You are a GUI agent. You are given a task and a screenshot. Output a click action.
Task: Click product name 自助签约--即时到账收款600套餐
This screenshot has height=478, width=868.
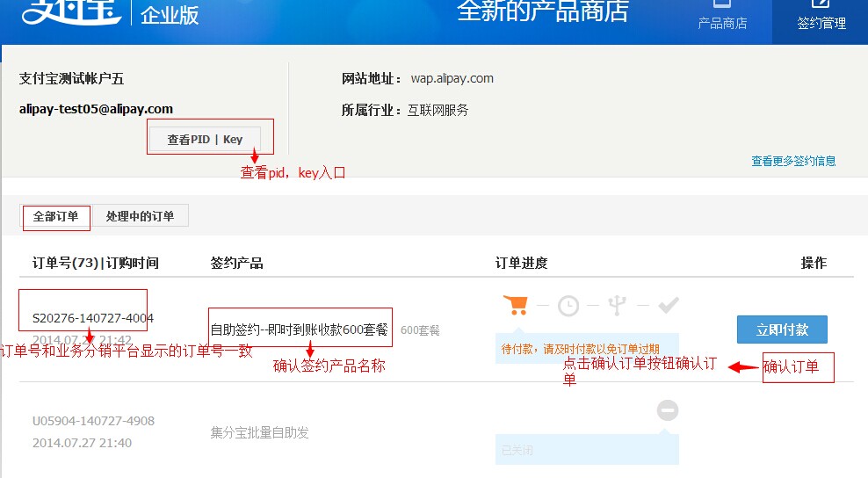pyautogui.click(x=299, y=330)
